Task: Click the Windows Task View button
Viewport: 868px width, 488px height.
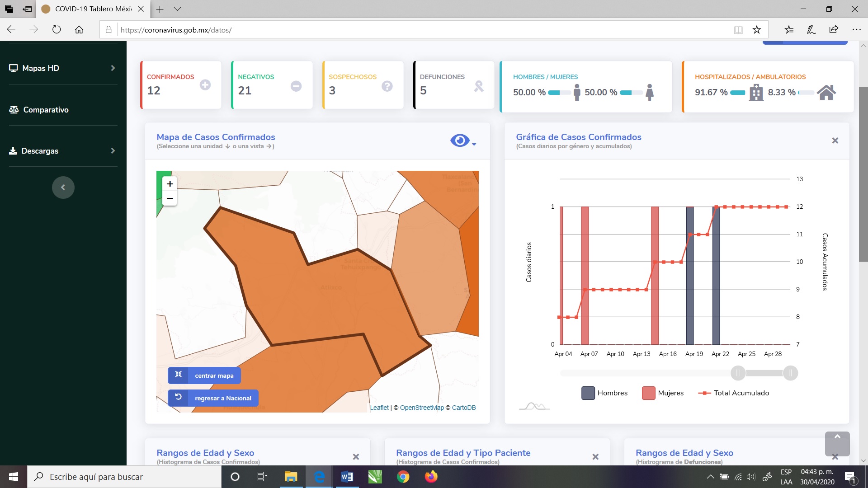Action: pos(262,477)
